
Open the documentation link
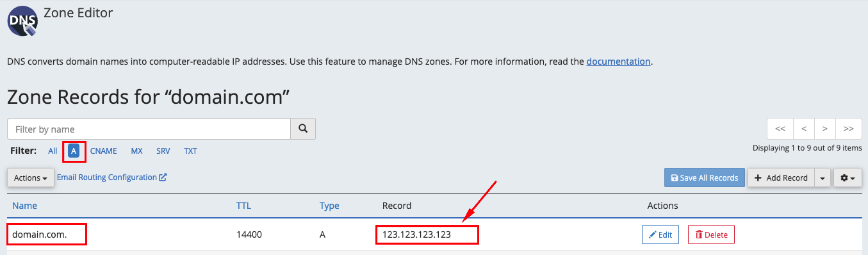pyautogui.click(x=619, y=62)
